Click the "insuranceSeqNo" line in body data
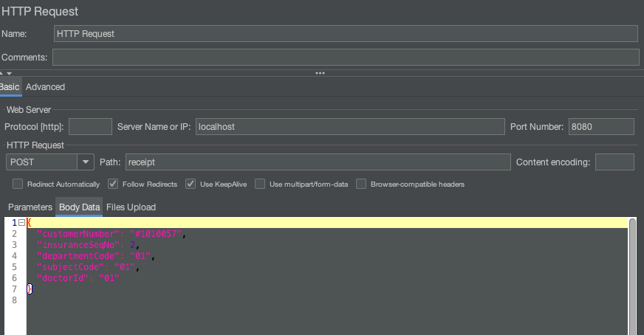Screen dimensions: 644x335 pos(89,245)
